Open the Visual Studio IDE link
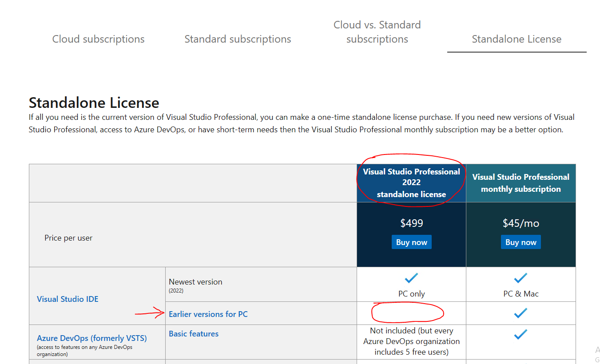 68,299
